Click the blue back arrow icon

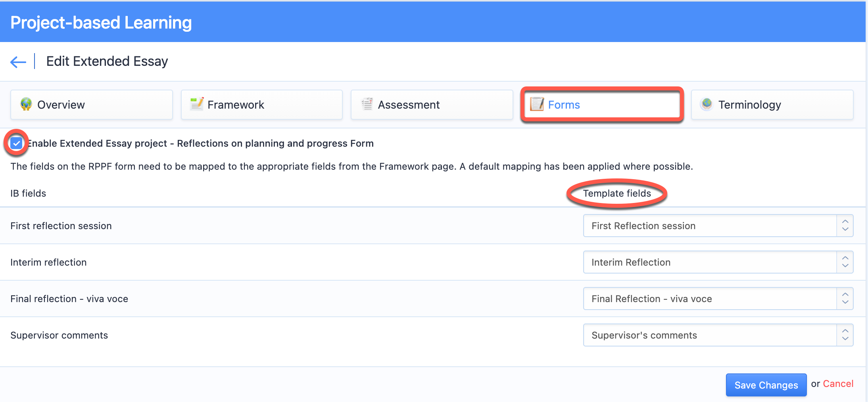(18, 62)
